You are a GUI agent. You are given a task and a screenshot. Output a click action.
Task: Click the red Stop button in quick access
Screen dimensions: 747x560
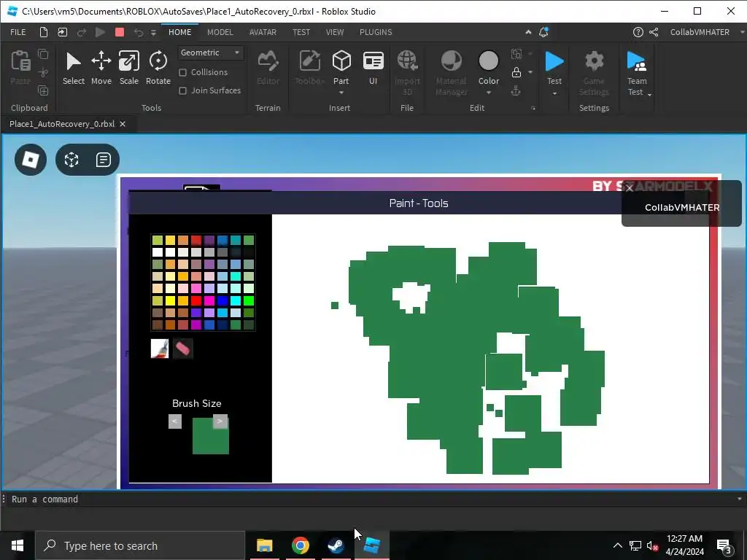tap(120, 32)
